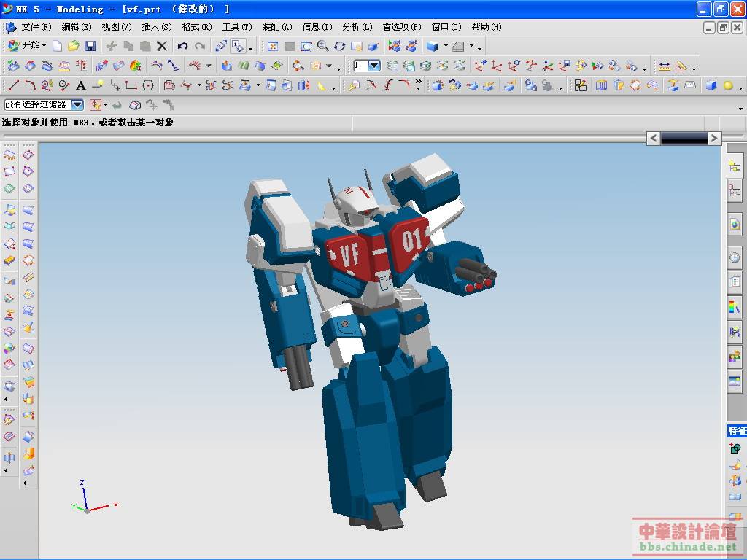Select the Rectangle tool
747x560 pixels.
pyautogui.click(x=131, y=85)
